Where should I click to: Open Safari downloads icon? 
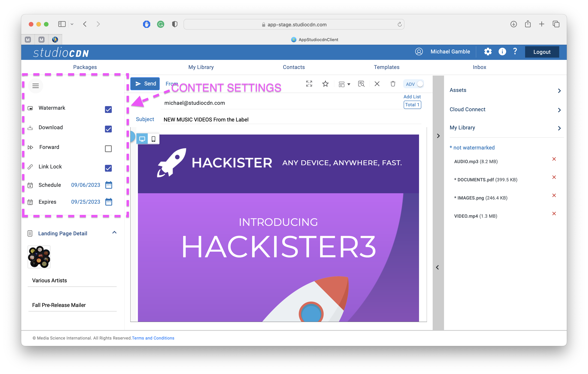[x=513, y=24]
